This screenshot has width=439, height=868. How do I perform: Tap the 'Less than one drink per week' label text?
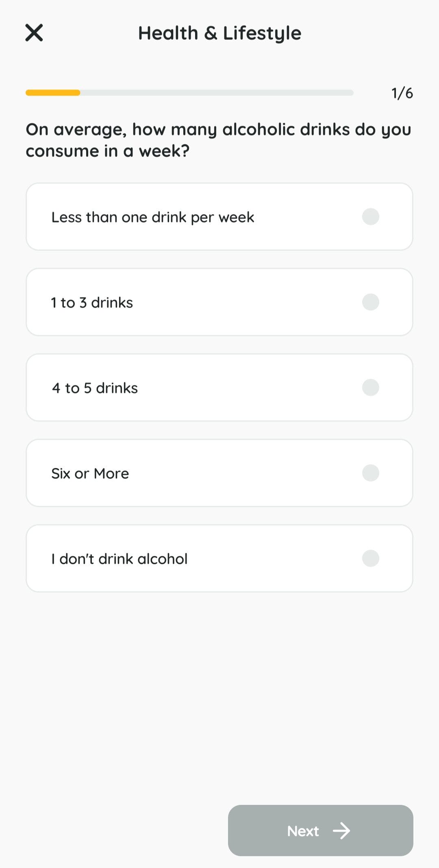coord(152,217)
